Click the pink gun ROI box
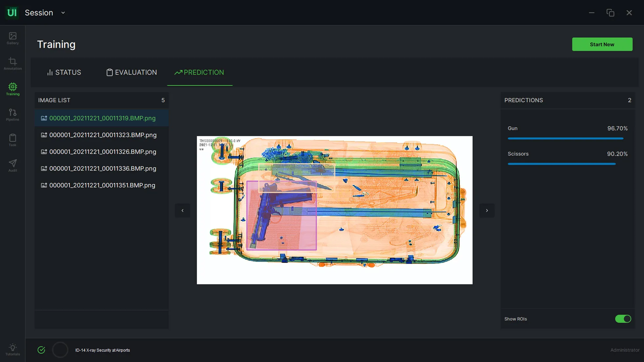This screenshot has width=644, height=362. (281, 215)
